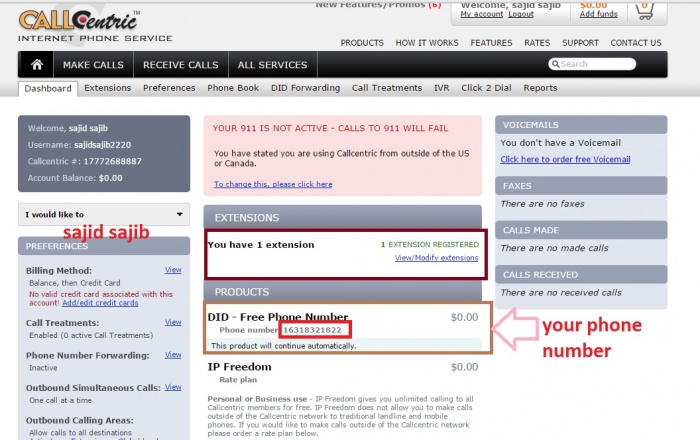Click the '1 EXTENSION REGISTERED' status
The height and width of the screenshot is (440, 700).
[x=429, y=245]
